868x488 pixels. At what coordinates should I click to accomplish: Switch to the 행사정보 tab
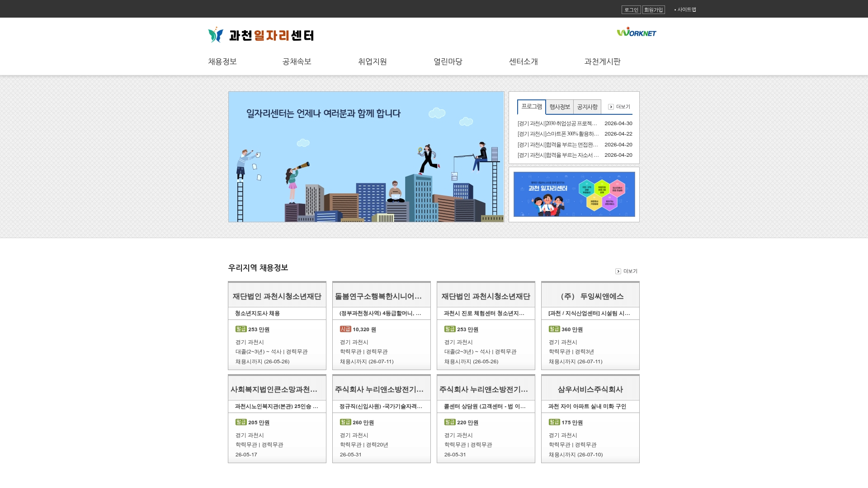coord(560,107)
